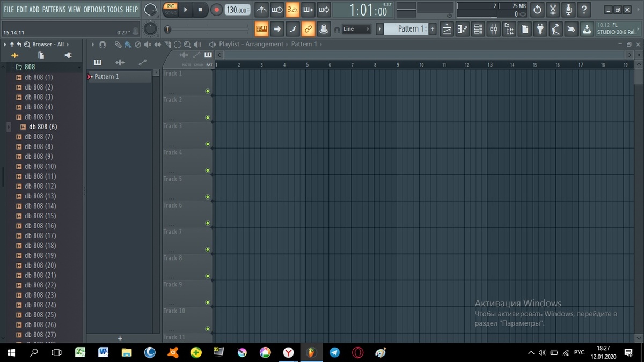Toggle the playlist snap magnet icon
The width and height of the screenshot is (644, 362).
tap(103, 45)
